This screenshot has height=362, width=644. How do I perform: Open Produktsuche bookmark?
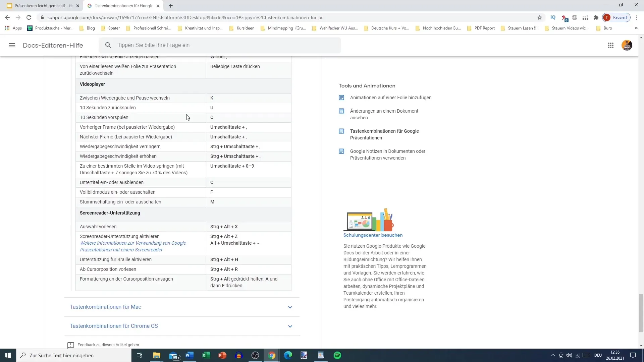(51, 28)
